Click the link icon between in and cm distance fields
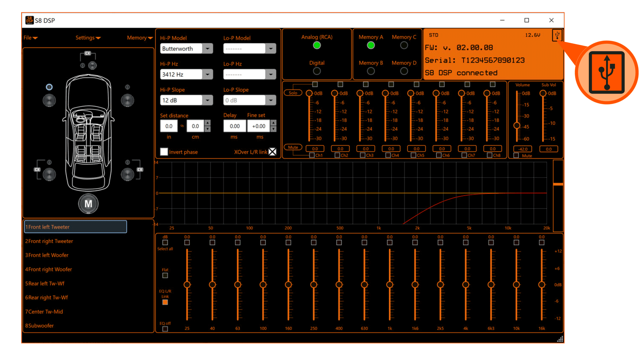This screenshot has width=644, height=350. (x=182, y=126)
